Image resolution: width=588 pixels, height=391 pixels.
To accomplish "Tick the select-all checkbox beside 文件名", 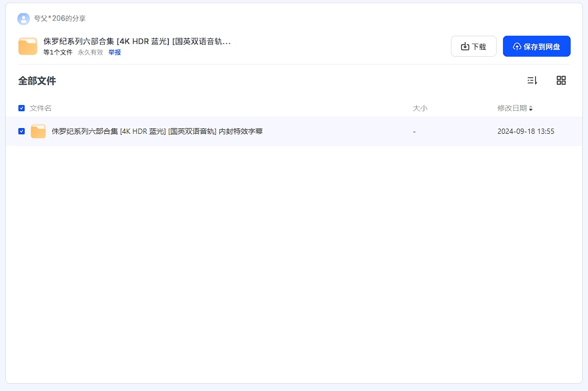I will pos(22,108).
